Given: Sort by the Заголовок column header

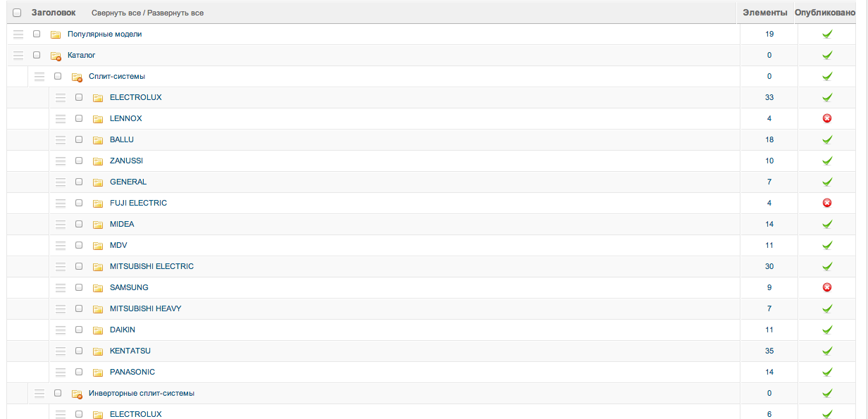Looking at the screenshot, I should pyautogui.click(x=54, y=13).
